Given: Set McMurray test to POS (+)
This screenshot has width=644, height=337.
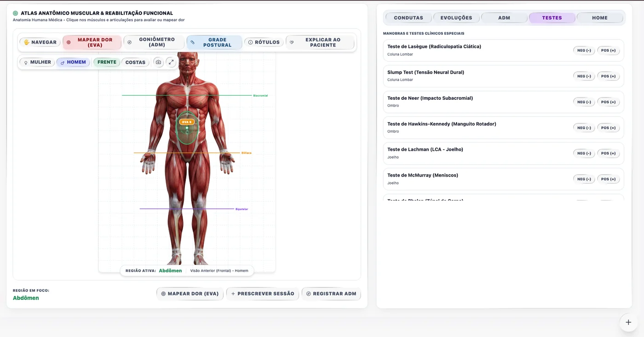Looking at the screenshot, I should (x=608, y=179).
